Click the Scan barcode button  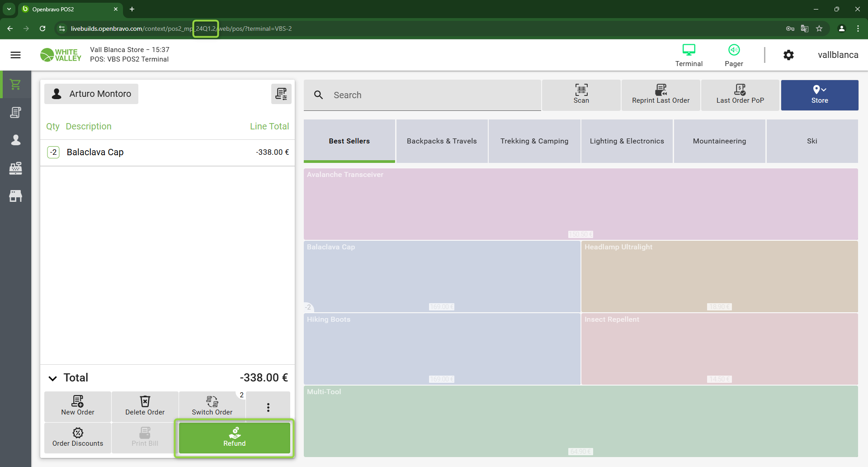[581, 95]
